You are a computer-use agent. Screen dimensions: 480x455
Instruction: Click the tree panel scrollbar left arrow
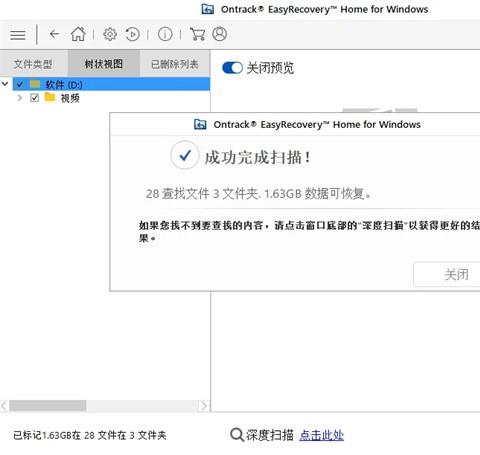4,406
